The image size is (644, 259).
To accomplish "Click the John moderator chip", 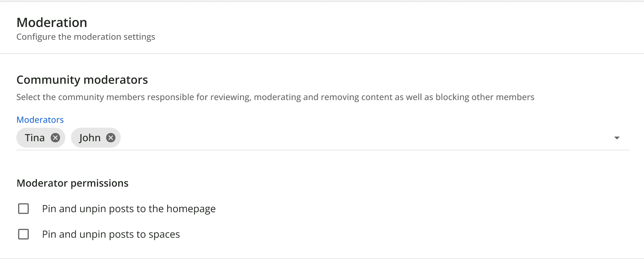I will click(x=90, y=138).
